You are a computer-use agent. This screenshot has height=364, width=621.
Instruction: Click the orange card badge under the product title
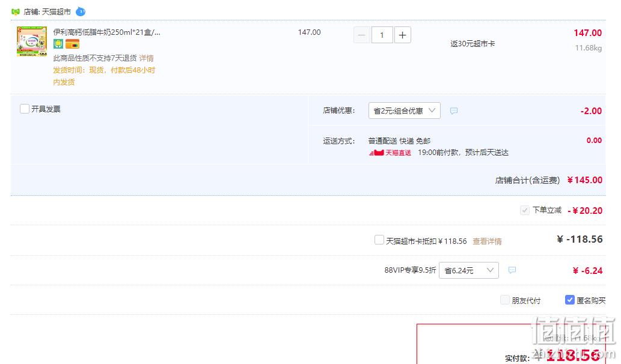coord(73,44)
